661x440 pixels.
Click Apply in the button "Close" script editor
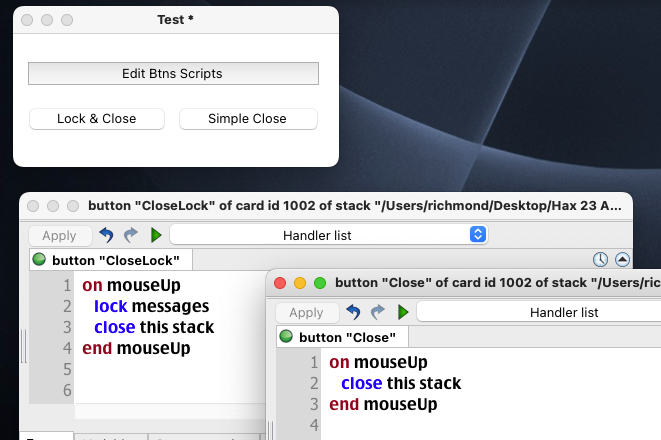[306, 313]
